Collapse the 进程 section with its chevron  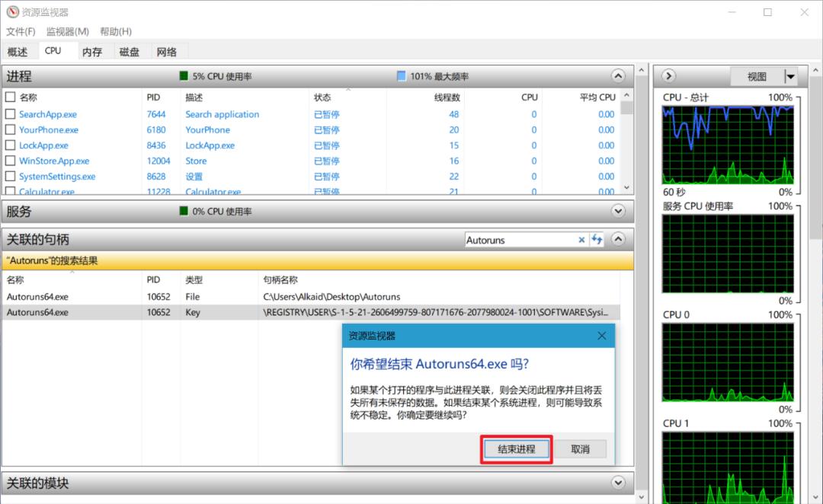tap(618, 76)
